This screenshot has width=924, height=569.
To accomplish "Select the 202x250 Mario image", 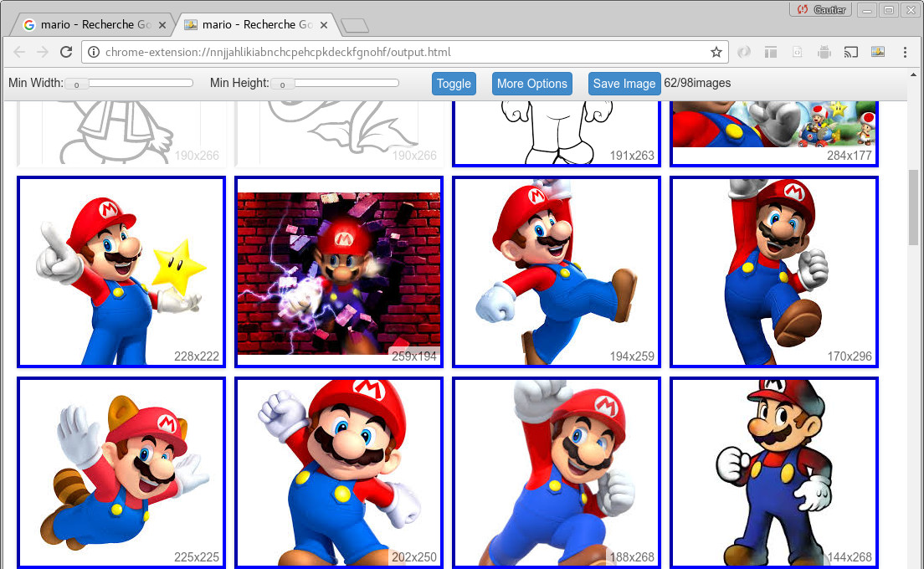I will 339,473.
